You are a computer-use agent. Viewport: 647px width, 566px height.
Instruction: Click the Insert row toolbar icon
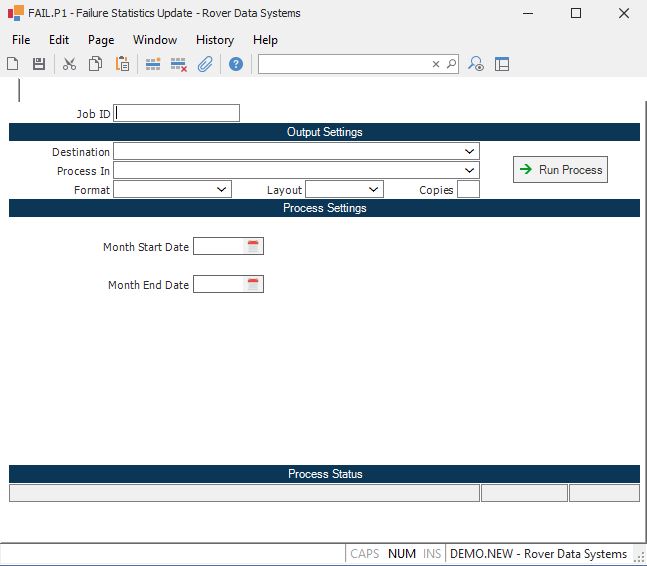[x=153, y=64]
